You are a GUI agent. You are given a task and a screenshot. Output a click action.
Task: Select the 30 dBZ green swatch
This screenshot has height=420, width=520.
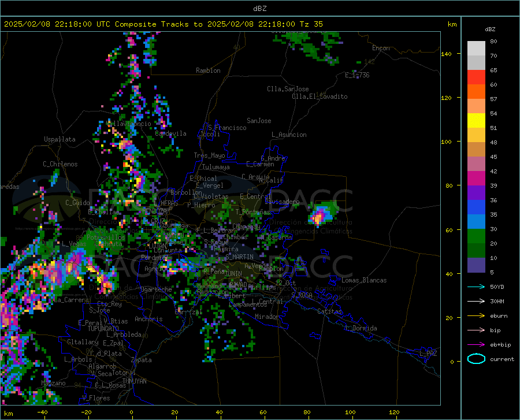476,236
